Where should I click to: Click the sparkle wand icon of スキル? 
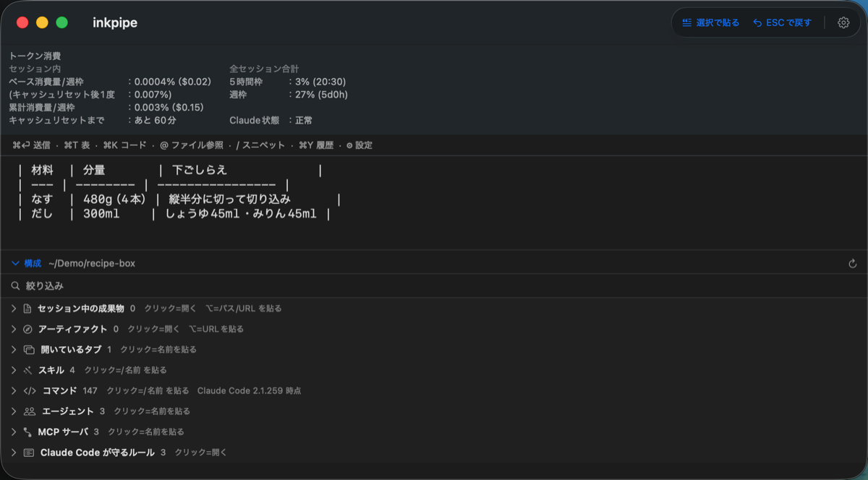[27, 370]
